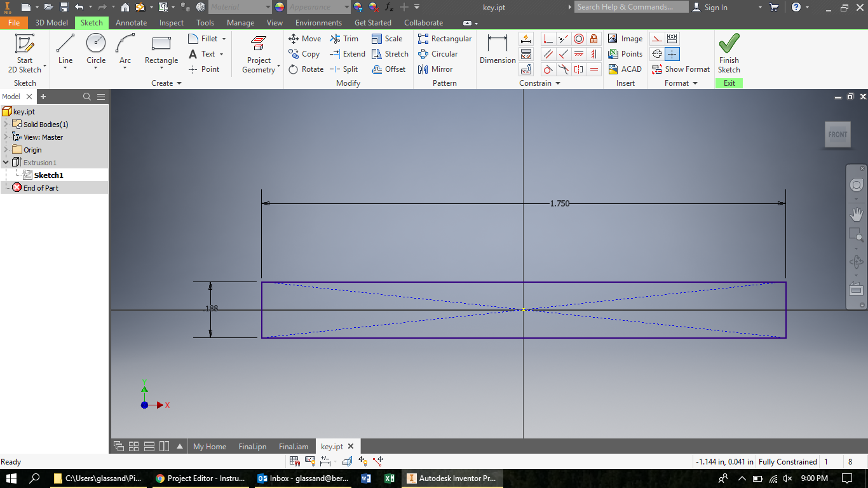Viewport: 868px width, 488px height.
Task: Collapse the Extrusion1 tree node
Action: [6, 163]
